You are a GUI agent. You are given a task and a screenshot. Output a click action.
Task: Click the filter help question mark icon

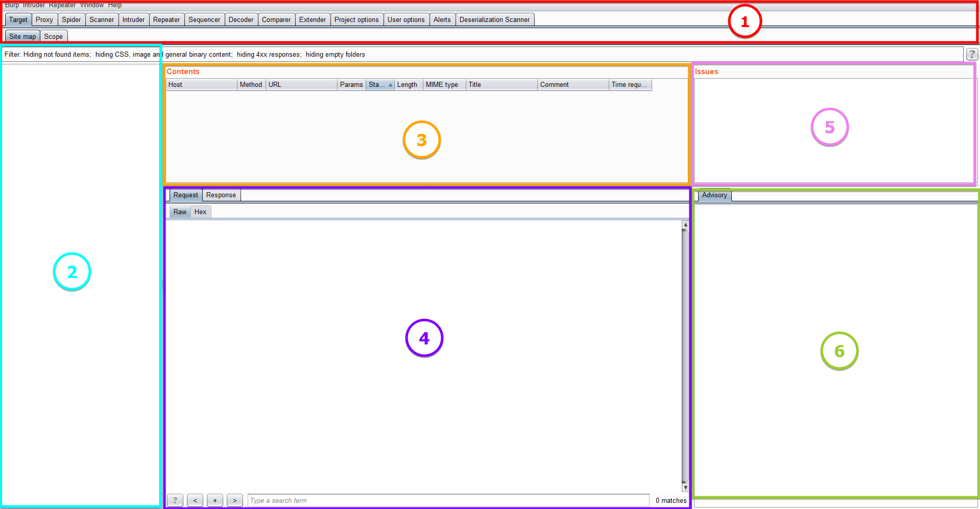click(x=971, y=54)
